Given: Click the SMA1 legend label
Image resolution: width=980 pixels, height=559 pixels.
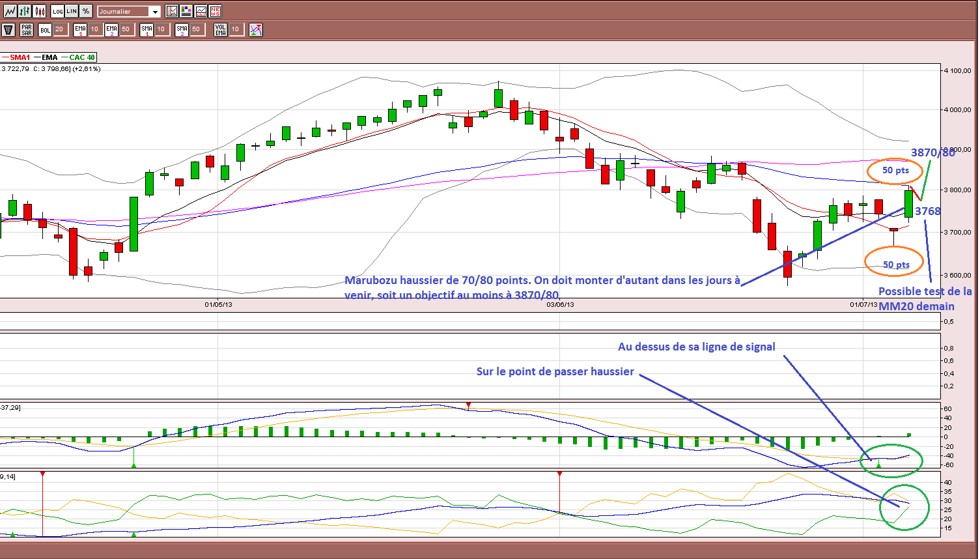Looking at the screenshot, I should [20, 57].
